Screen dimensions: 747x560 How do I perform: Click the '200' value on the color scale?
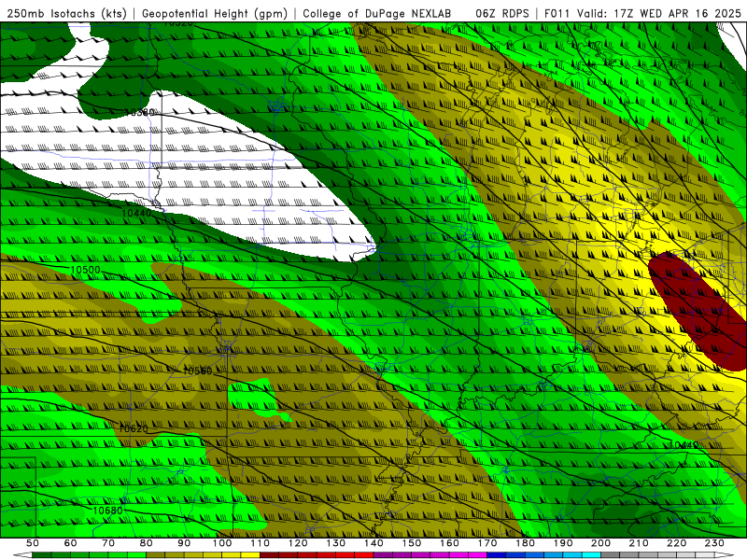[600, 543]
